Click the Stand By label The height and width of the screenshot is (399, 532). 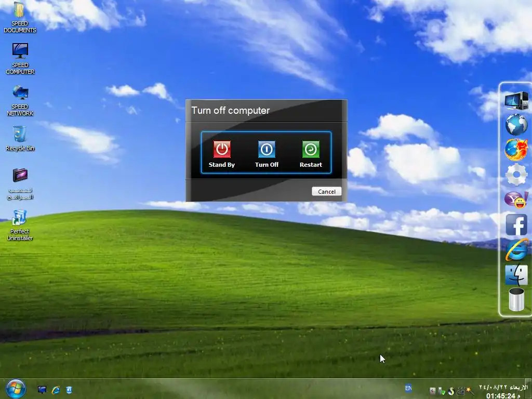(x=221, y=165)
